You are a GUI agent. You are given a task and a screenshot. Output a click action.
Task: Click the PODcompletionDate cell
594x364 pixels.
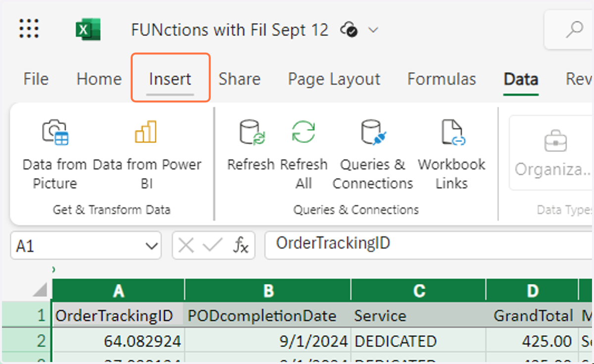[x=268, y=315]
